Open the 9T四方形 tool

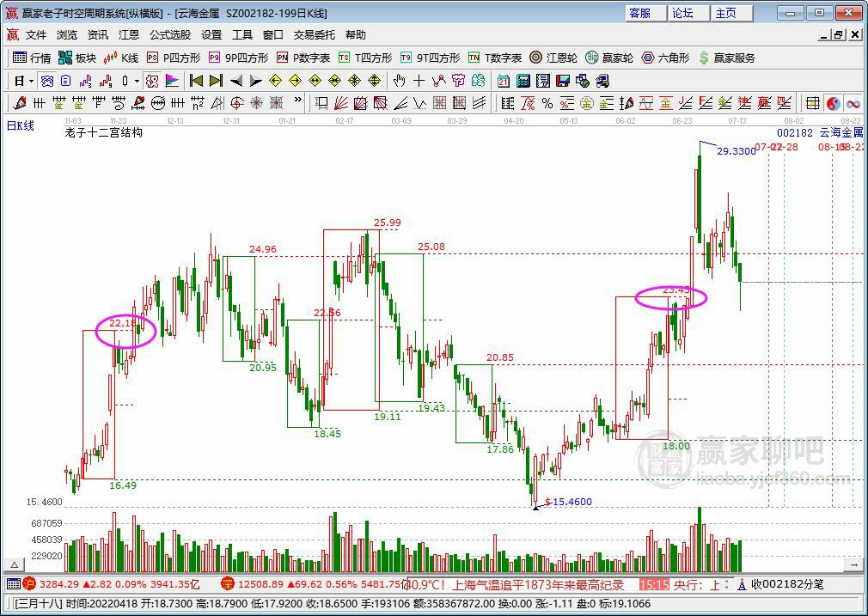click(x=430, y=58)
